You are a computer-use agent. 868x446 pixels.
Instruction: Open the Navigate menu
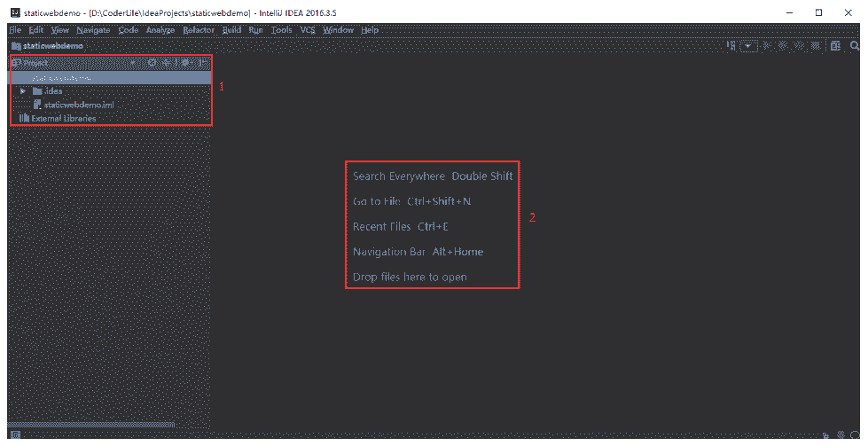[93, 30]
